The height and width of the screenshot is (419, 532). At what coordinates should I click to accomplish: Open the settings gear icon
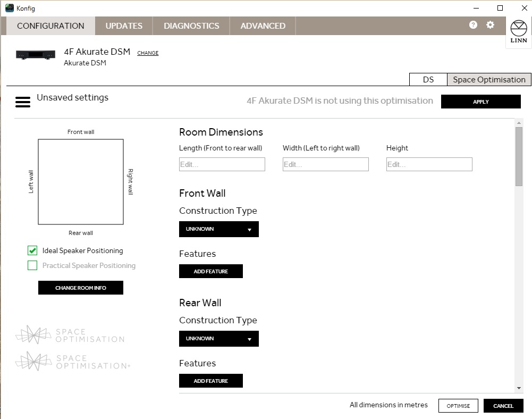click(490, 25)
